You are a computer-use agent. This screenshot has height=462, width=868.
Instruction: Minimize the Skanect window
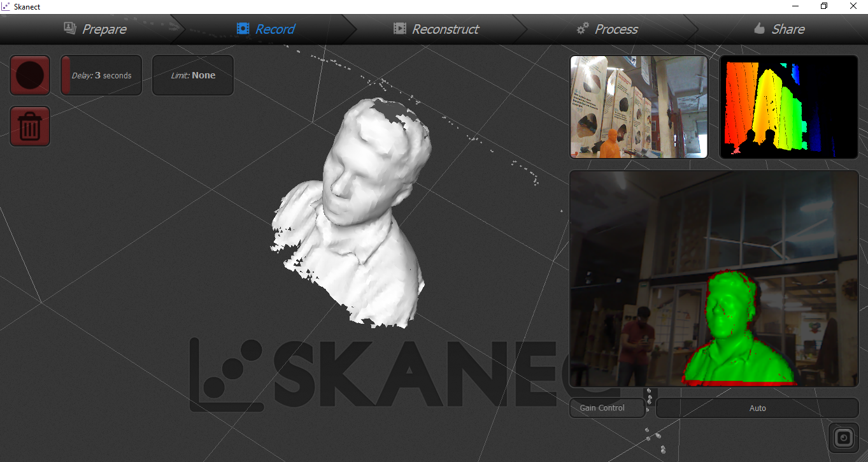(795, 6)
